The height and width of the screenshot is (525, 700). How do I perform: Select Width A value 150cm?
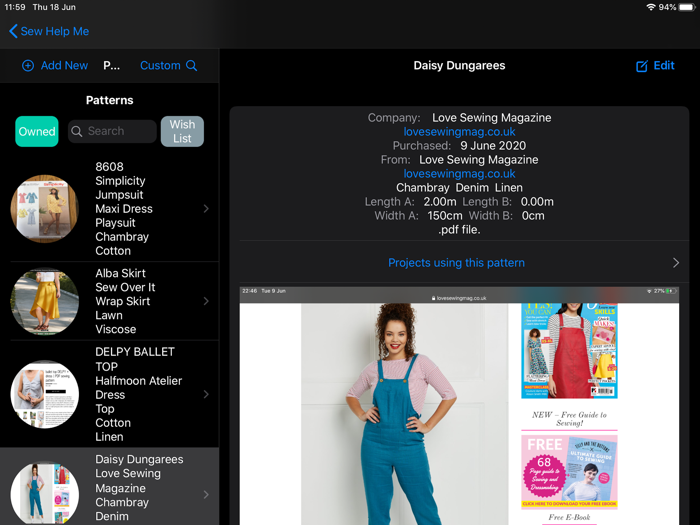click(445, 216)
